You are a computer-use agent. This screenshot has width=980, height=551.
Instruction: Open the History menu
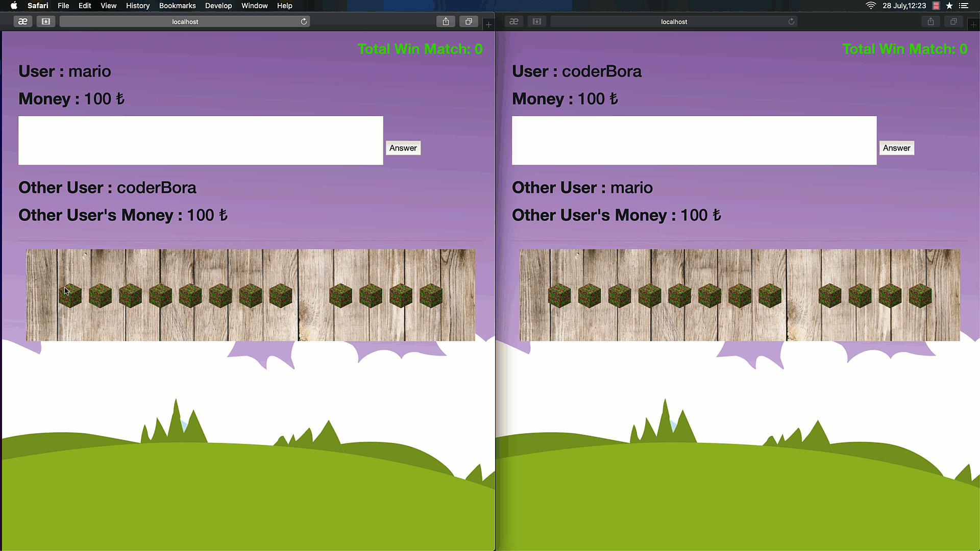[138, 6]
